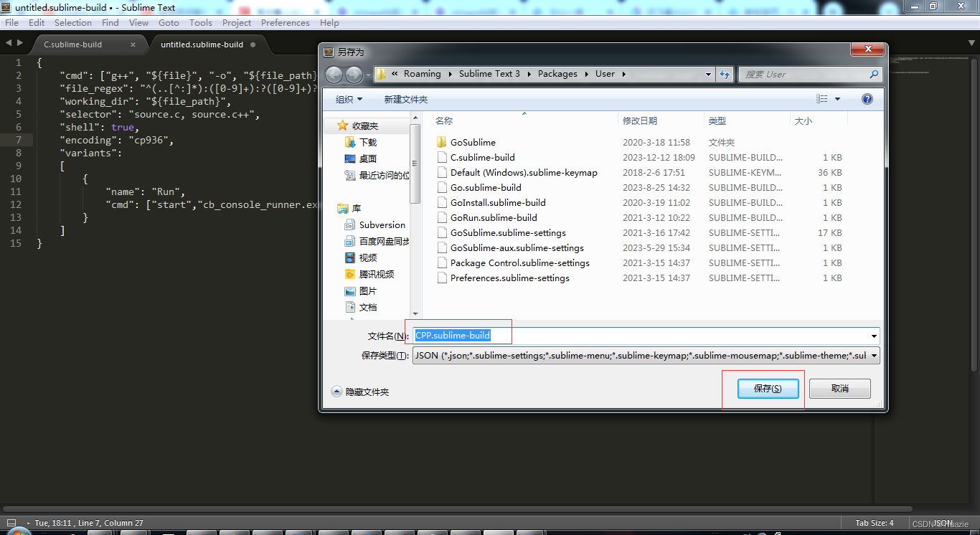Select Preferences.sublime-settings file
This screenshot has height=535, width=980.
(x=509, y=278)
